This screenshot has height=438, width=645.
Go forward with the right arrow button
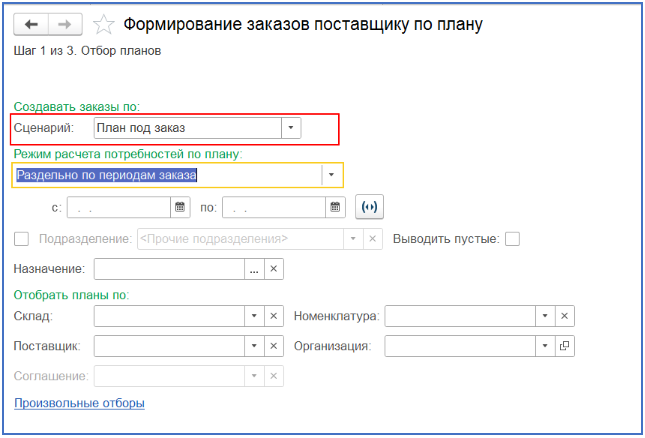point(65,25)
